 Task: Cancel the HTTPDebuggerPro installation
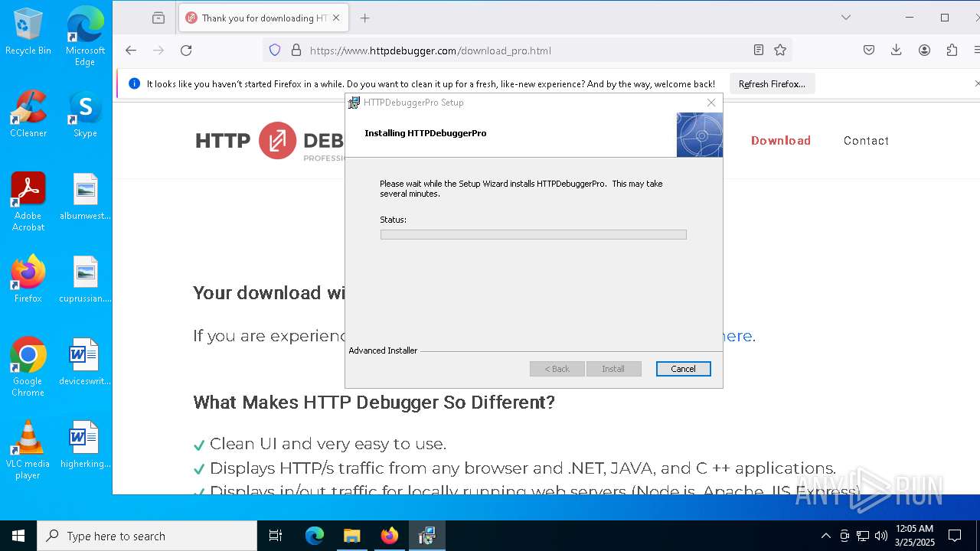(x=684, y=369)
